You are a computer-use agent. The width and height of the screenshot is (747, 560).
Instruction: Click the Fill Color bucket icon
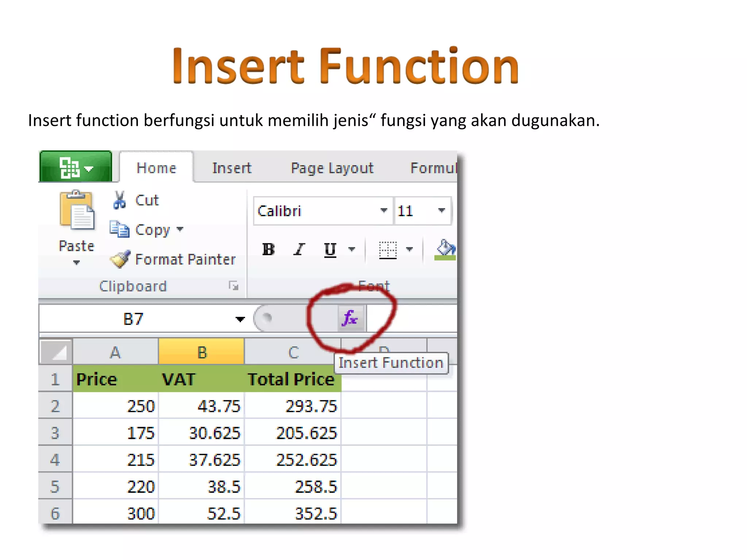(x=445, y=249)
